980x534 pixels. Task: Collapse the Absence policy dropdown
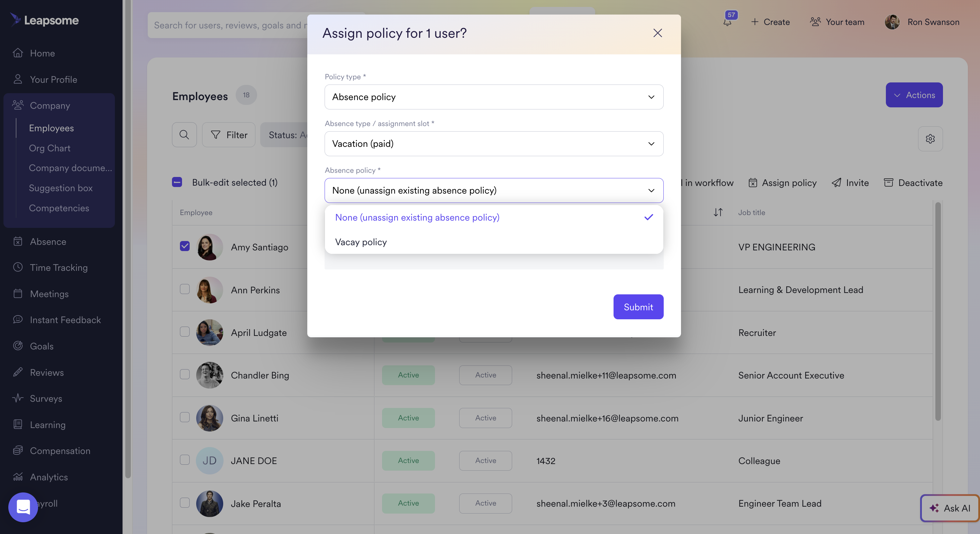pyautogui.click(x=494, y=190)
